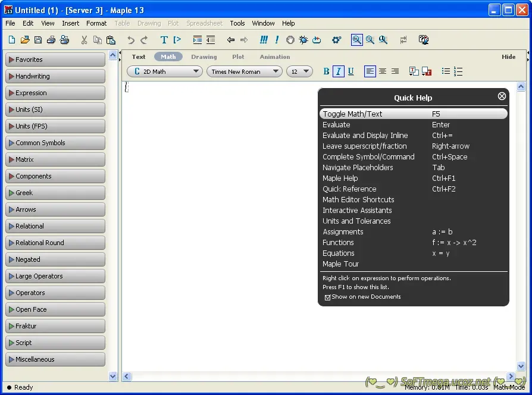Click the palette panel vertical scrollbar
532x395 pixels.
coord(113,214)
